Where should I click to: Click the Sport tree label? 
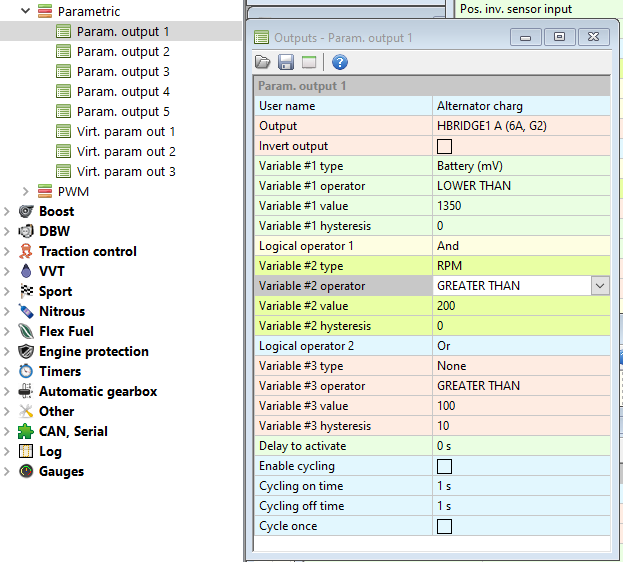coord(55,291)
